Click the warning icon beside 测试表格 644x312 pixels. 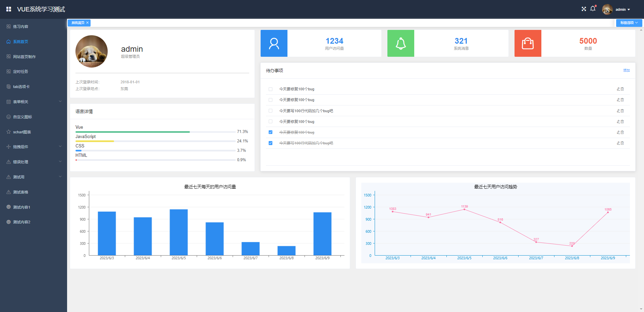click(x=9, y=192)
